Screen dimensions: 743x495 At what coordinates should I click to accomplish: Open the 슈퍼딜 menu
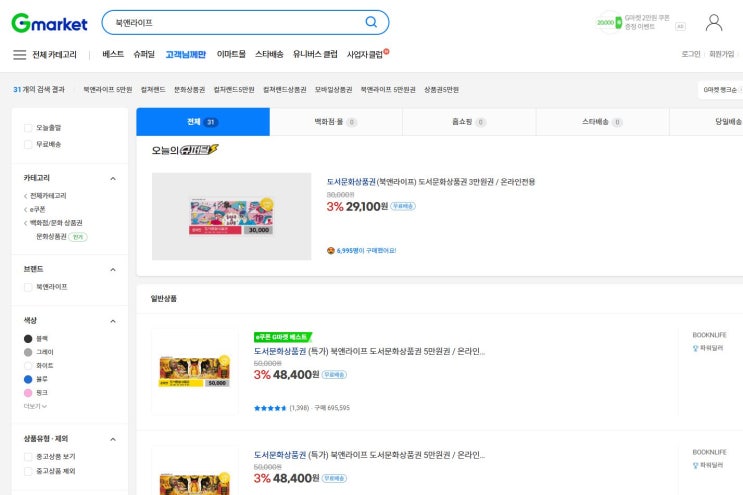point(144,54)
